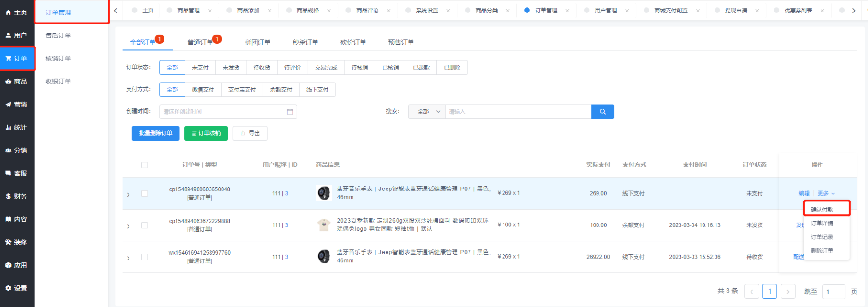The width and height of the screenshot is (868, 307).
Task: Toggle the select-all checkbox in table header
Action: [144, 165]
